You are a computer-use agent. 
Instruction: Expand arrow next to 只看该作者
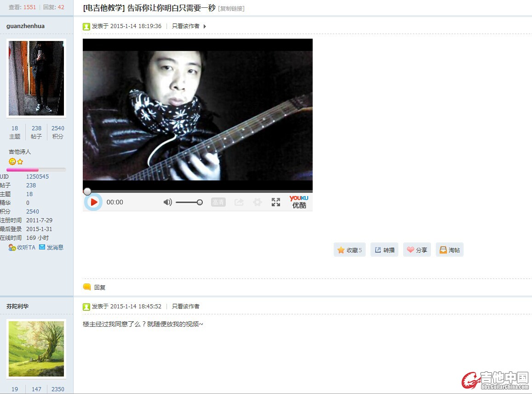[205, 26]
